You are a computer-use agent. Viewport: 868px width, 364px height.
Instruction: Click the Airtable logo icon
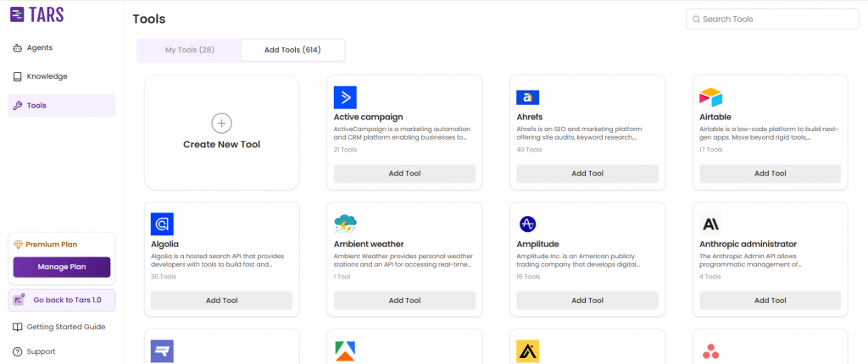[x=710, y=97]
